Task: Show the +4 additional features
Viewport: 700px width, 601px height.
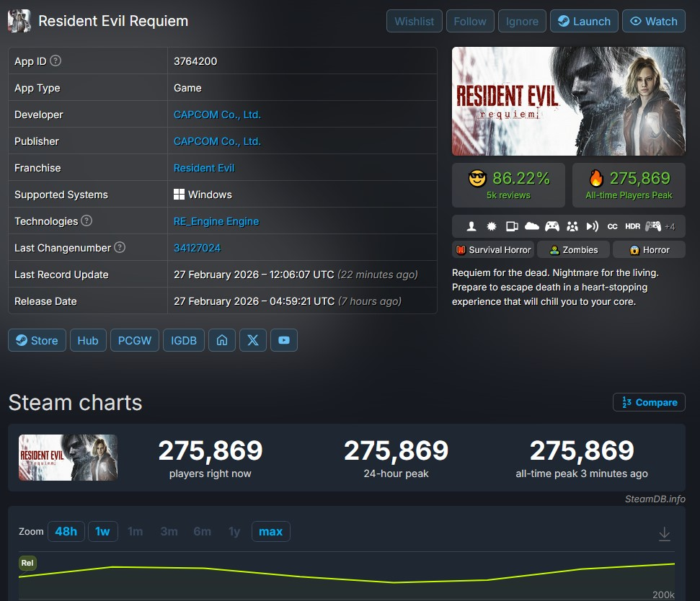Action: [670, 227]
